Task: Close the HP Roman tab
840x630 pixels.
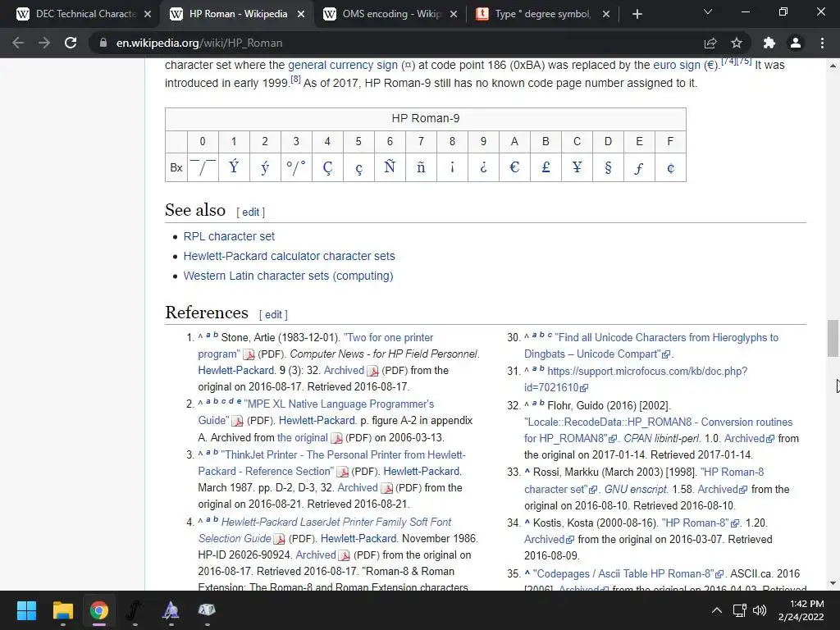Action: tap(301, 14)
